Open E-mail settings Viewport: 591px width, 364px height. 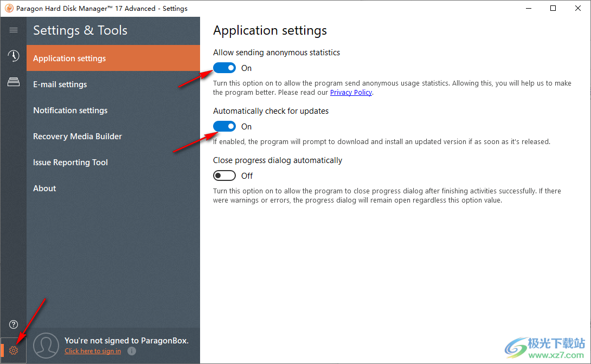pos(113,84)
